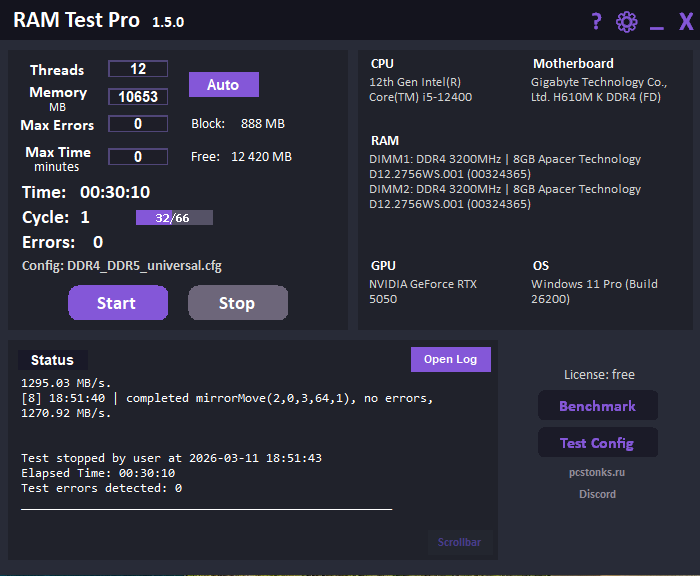Image resolution: width=700 pixels, height=576 pixels.
Task: Launch the Benchmark
Action: click(x=597, y=406)
